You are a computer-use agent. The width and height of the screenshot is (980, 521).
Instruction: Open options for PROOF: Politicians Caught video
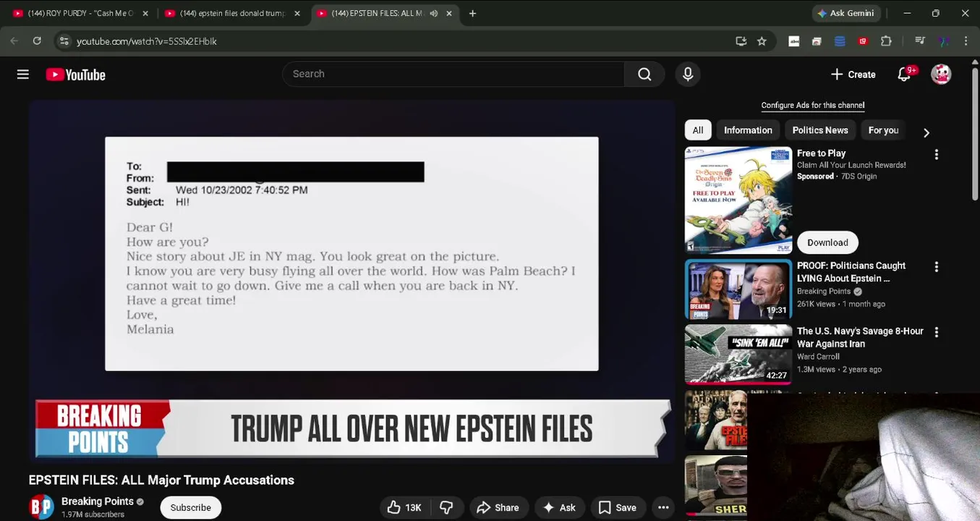pos(937,267)
